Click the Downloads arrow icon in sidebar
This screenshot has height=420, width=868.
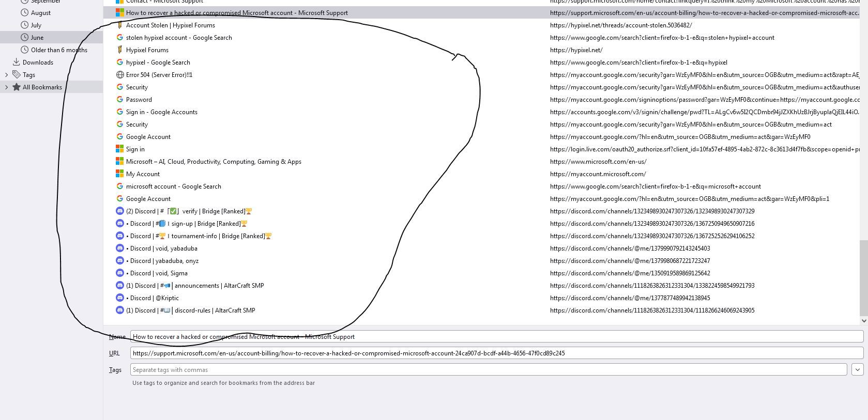(x=17, y=62)
